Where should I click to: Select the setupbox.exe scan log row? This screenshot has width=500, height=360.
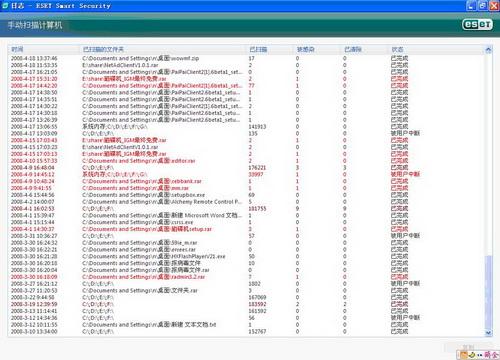point(246,195)
